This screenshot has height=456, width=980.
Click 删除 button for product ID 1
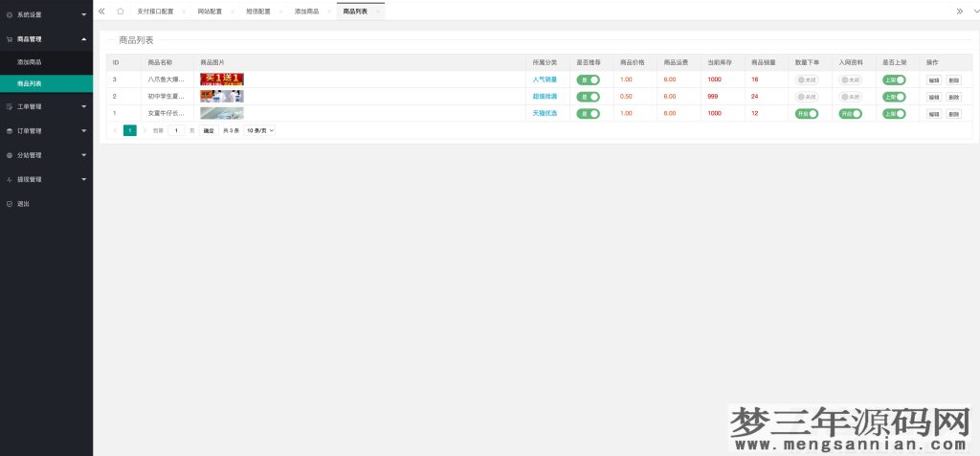click(953, 114)
